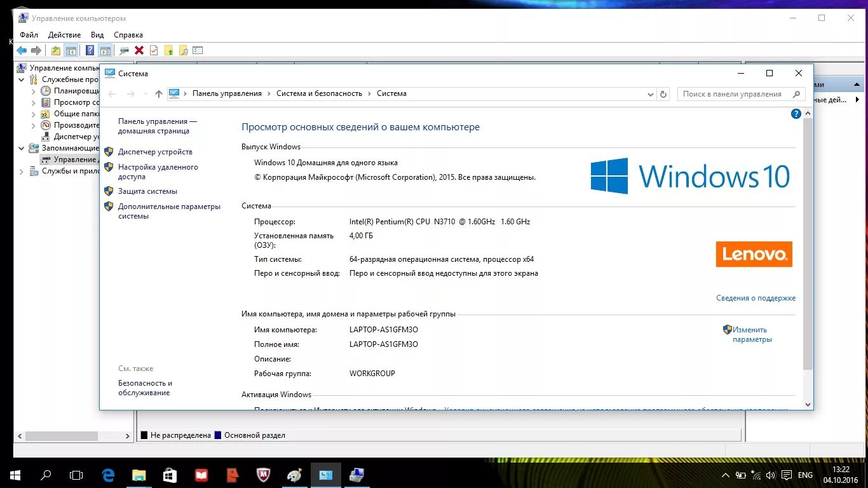The width and height of the screenshot is (868, 488).
Task: Open 'Дополнительные параметры системы' link
Action: (169, 211)
